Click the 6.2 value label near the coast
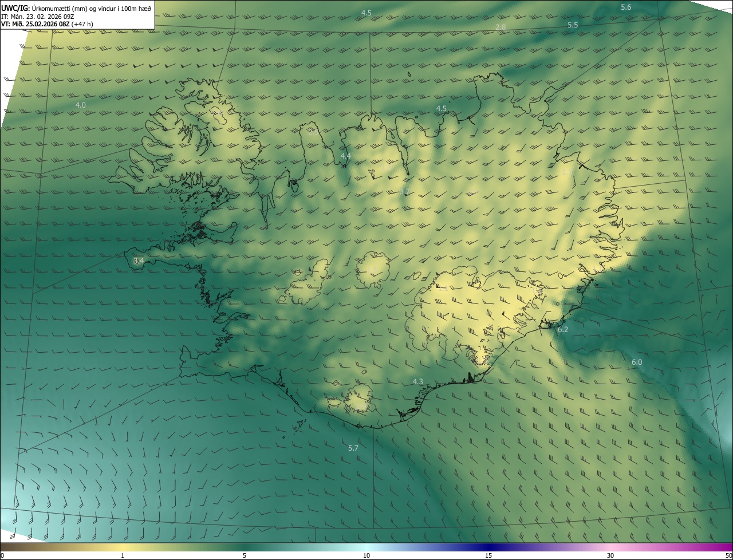The height and width of the screenshot is (560, 733). (x=563, y=329)
